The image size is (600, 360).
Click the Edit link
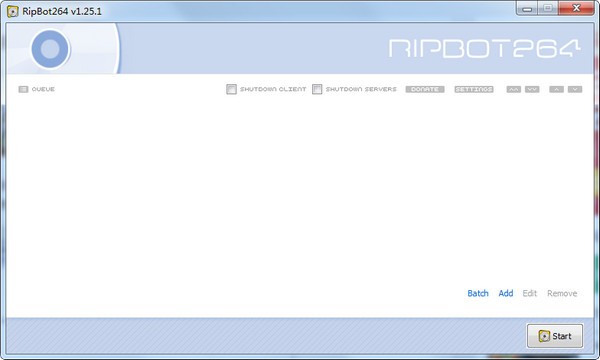(x=530, y=293)
